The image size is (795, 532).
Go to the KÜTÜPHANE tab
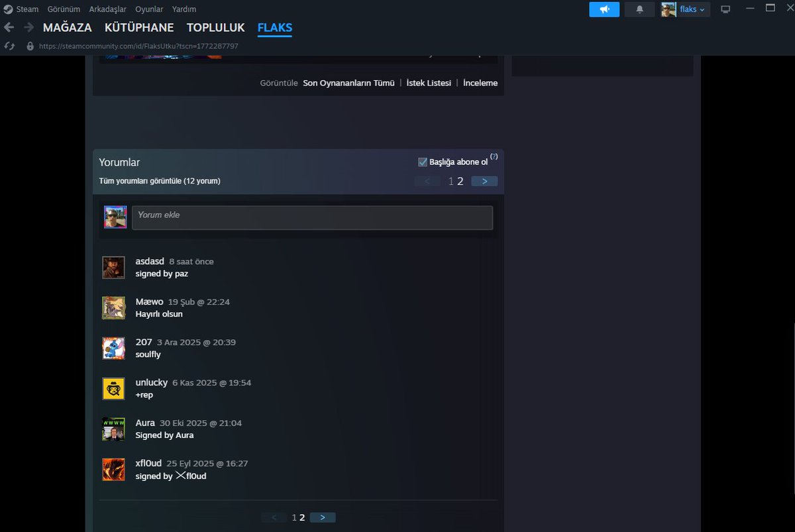pos(139,28)
